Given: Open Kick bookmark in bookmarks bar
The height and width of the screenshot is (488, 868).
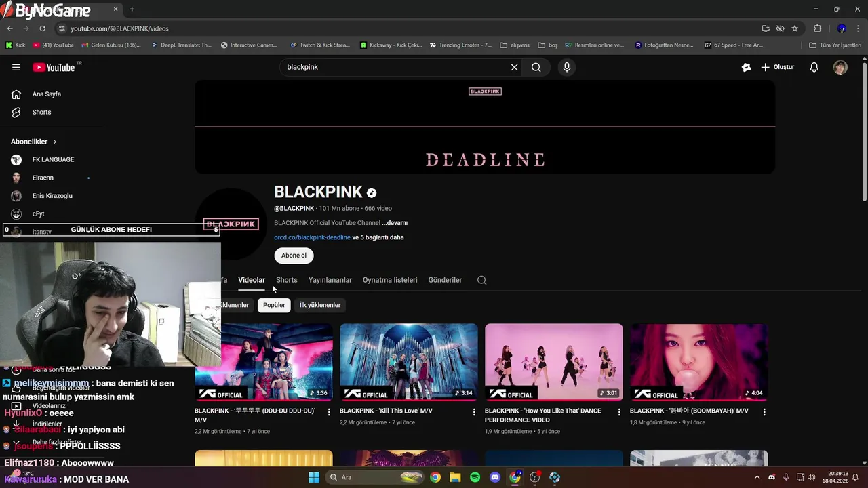Looking at the screenshot, I should coord(16,45).
